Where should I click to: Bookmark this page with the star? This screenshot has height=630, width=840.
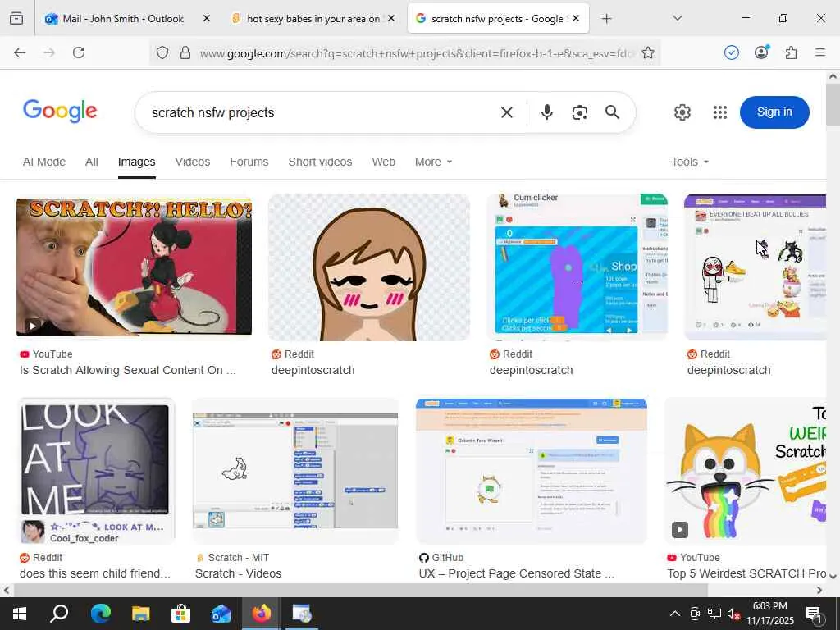[x=648, y=52]
